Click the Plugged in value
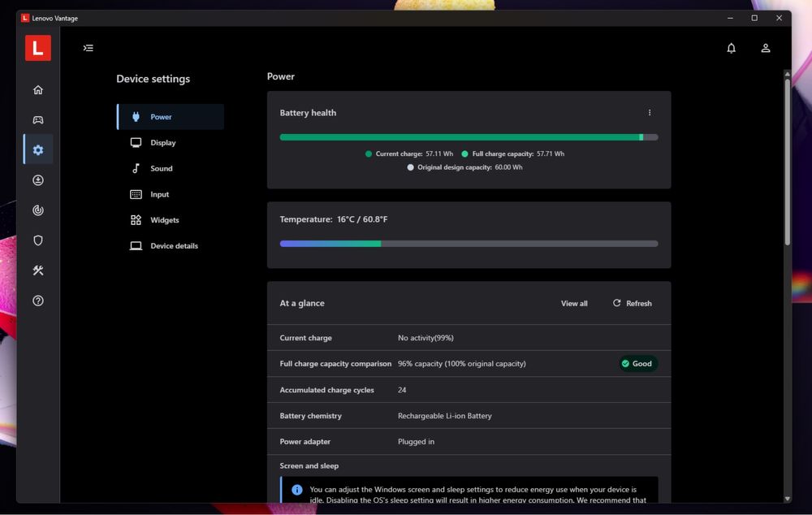This screenshot has height=515, width=812. 416,442
